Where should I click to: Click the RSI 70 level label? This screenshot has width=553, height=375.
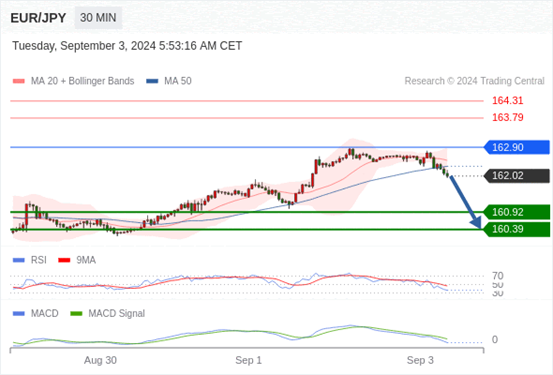(x=498, y=276)
